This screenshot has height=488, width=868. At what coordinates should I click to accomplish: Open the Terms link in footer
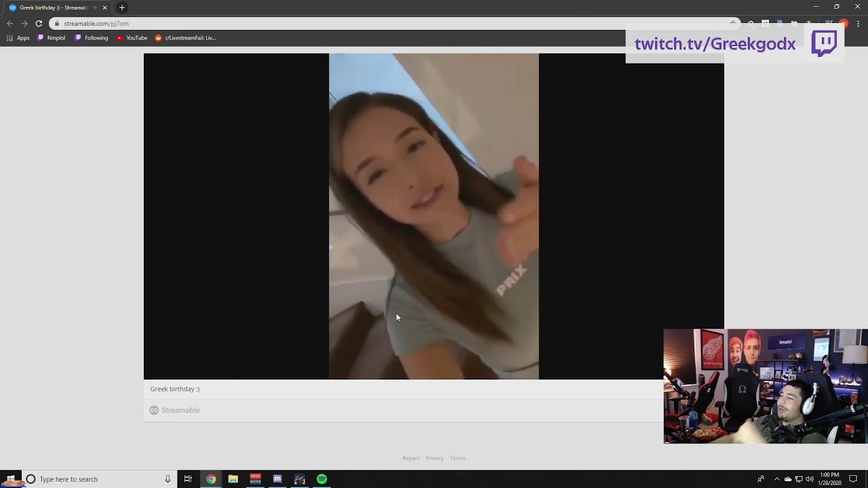458,458
